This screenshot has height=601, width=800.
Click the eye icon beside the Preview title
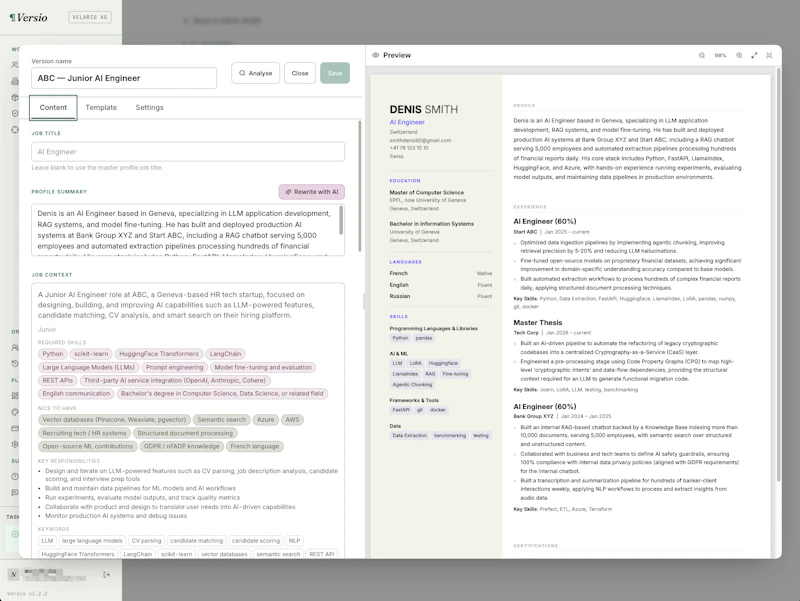(376, 55)
